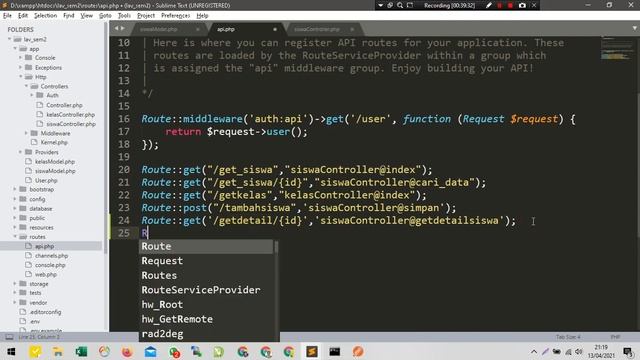Open the Selection menu
The width and height of the screenshot is (640, 360).
coord(45,16)
